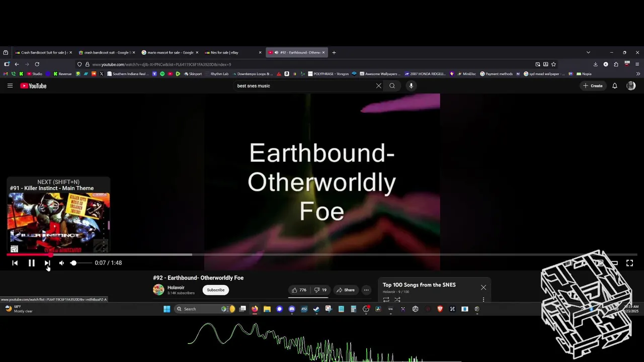Image resolution: width=644 pixels, height=362 pixels.
Task: Open the YouTube guide hamburger menu
Action: click(10, 86)
